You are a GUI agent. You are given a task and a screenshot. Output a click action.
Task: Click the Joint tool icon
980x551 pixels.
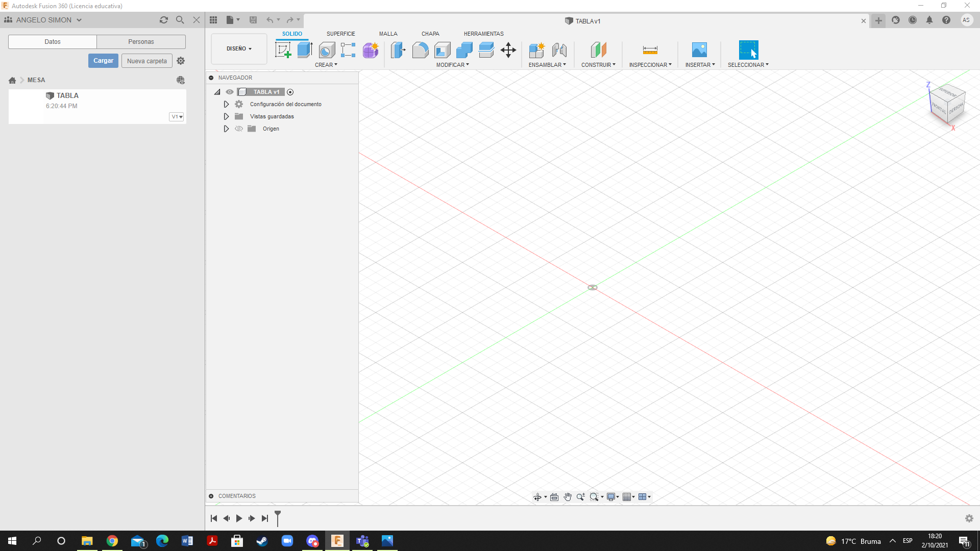(x=559, y=50)
